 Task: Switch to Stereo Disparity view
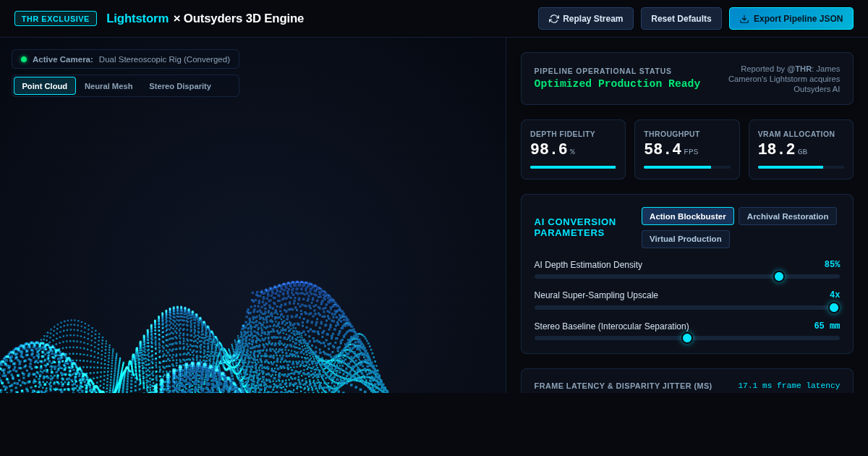pyautogui.click(x=180, y=86)
